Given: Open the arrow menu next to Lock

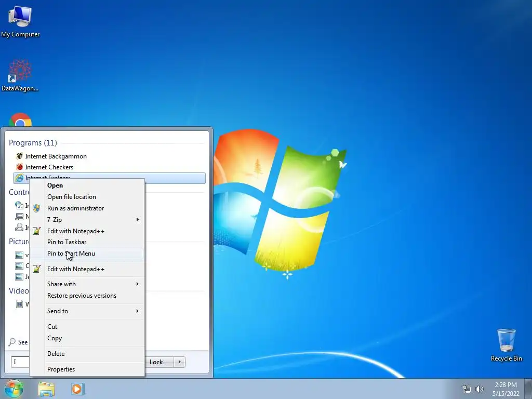Looking at the screenshot, I should 179,362.
